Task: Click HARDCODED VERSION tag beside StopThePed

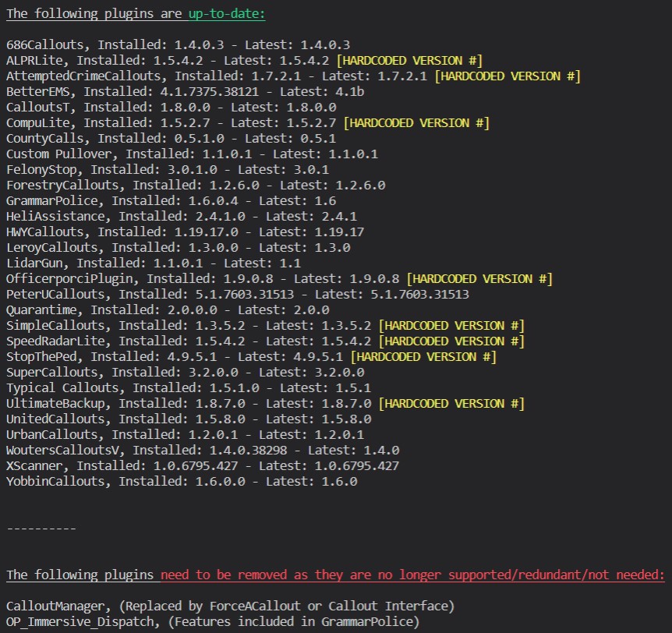Action: 423,356
